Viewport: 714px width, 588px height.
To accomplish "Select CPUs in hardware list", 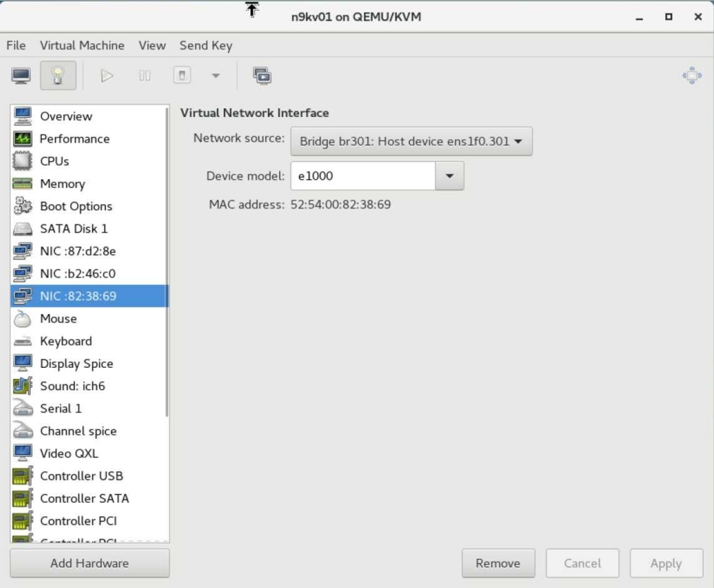I will (89, 161).
